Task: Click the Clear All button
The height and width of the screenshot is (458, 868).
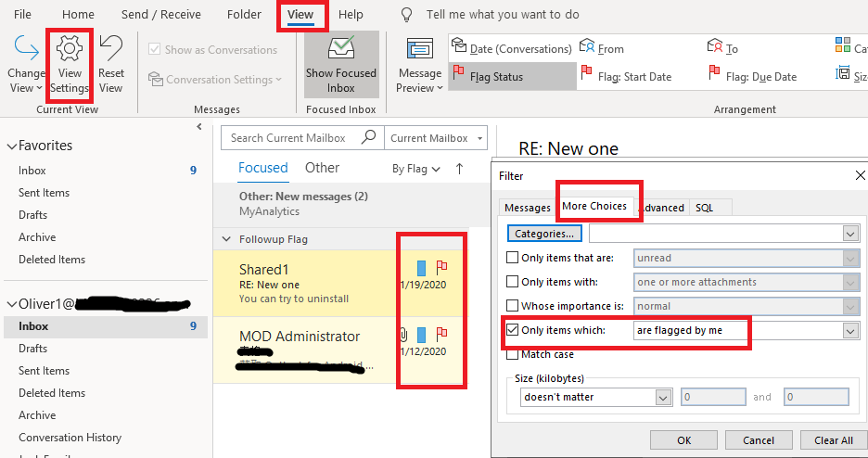Action: [x=833, y=440]
